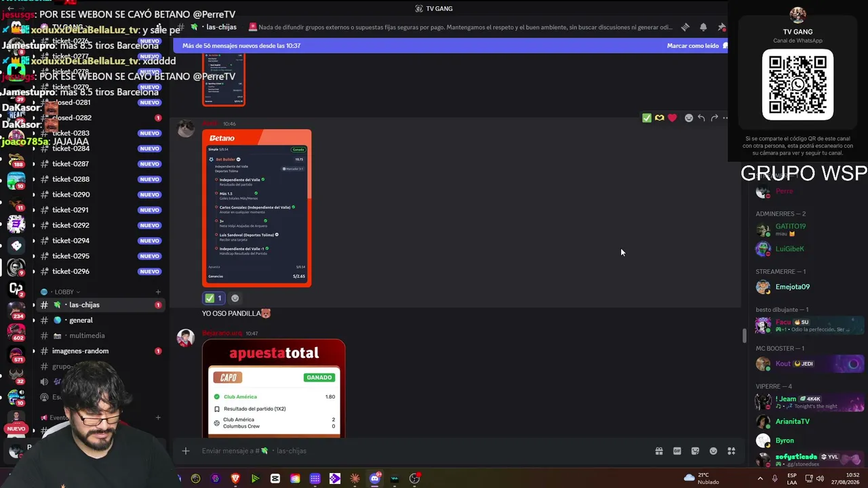Reply to the hovered Betano message
Image resolution: width=868 pixels, height=488 pixels.
(701, 118)
